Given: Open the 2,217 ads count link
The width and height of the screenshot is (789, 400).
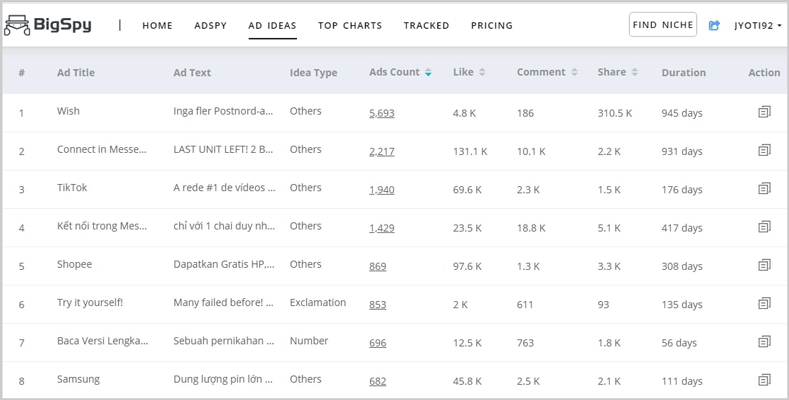Looking at the screenshot, I should [x=381, y=151].
